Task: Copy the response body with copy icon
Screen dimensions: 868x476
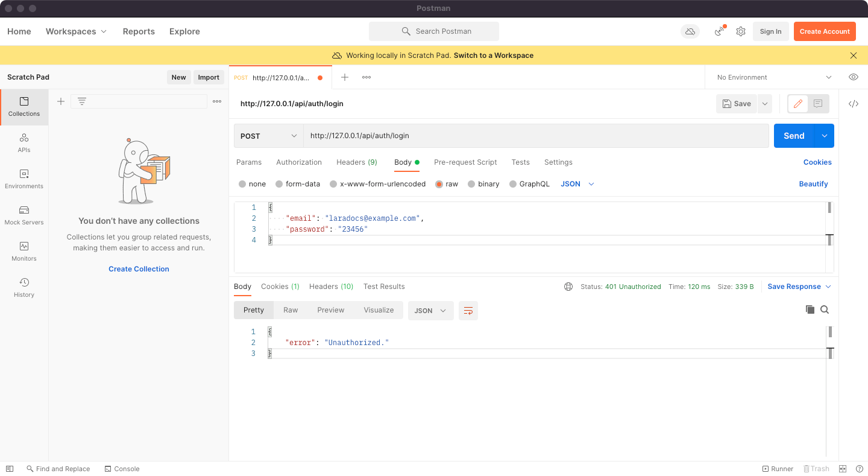Action: [810, 309]
